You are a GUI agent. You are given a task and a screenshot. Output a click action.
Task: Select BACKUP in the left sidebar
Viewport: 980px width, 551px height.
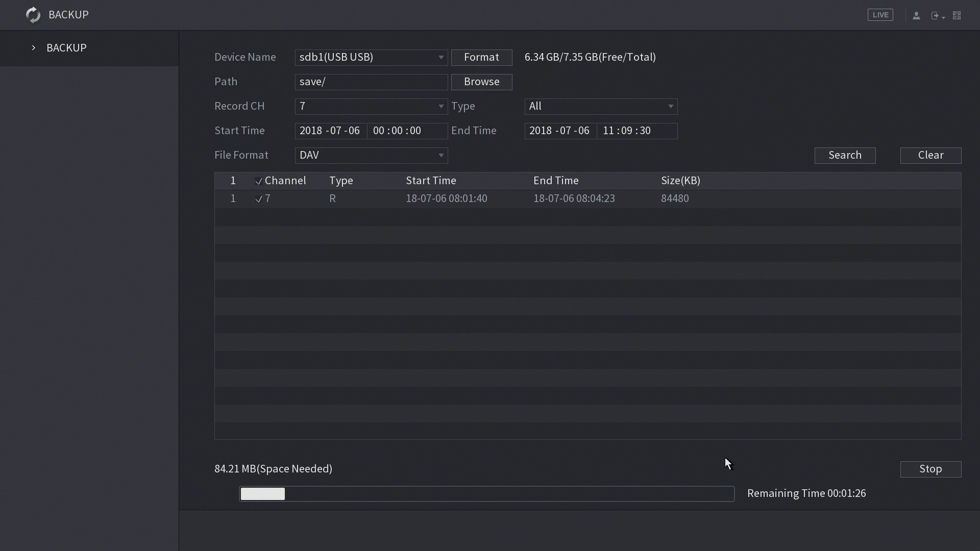(66, 48)
